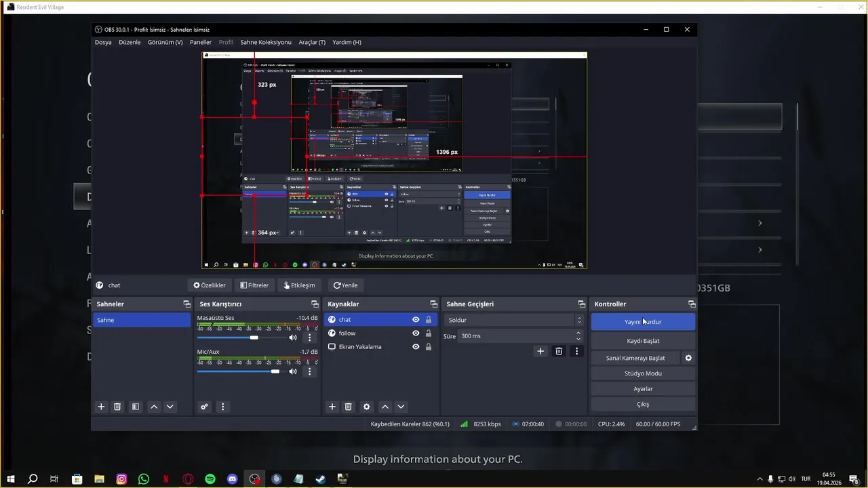The width and height of the screenshot is (868, 488).
Task: Toggle lock on chat source
Action: [428, 320]
